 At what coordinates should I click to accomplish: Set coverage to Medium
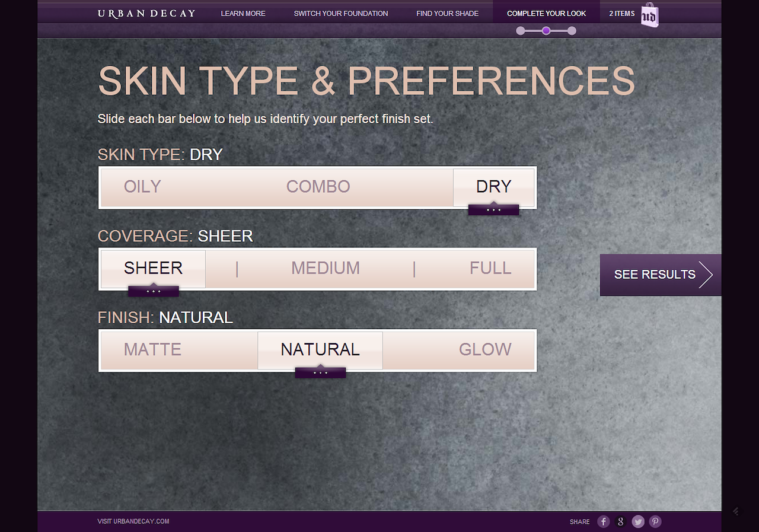(x=326, y=268)
